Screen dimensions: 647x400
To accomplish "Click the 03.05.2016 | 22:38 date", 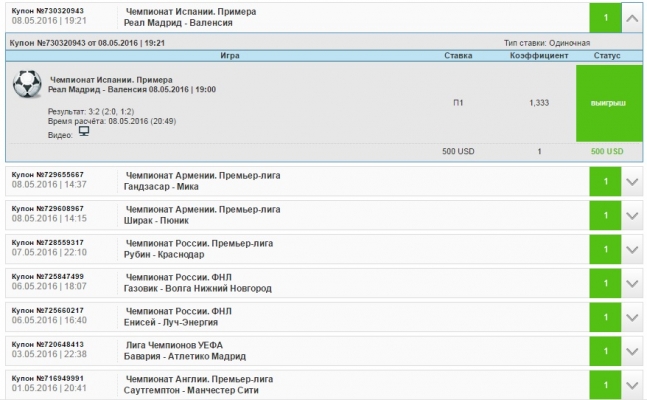I will tap(49, 354).
